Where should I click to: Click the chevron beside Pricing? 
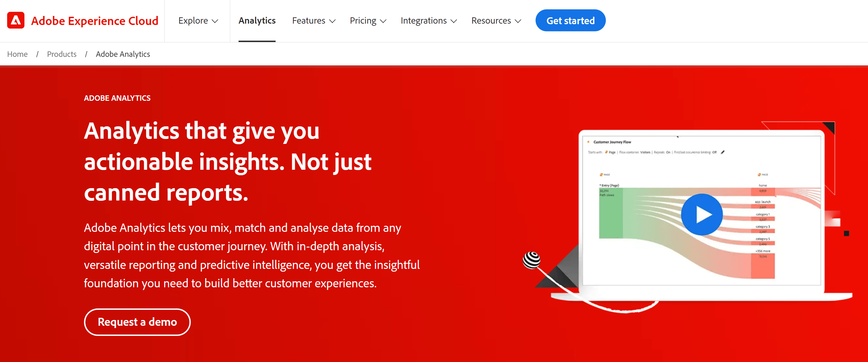(383, 21)
